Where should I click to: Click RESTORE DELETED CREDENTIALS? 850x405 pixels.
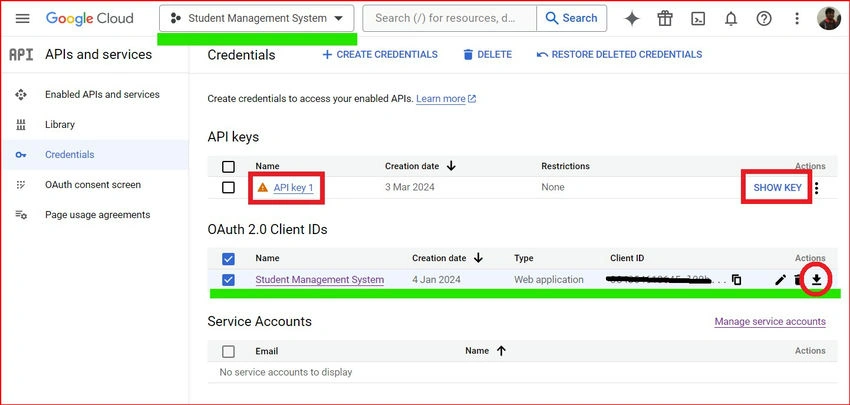(620, 55)
